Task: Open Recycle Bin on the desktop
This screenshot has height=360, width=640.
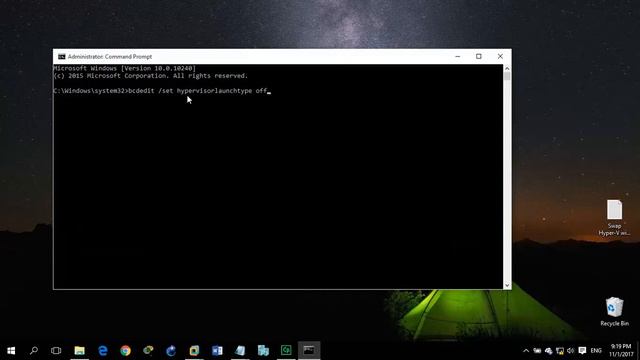Action: pyautogui.click(x=614, y=312)
